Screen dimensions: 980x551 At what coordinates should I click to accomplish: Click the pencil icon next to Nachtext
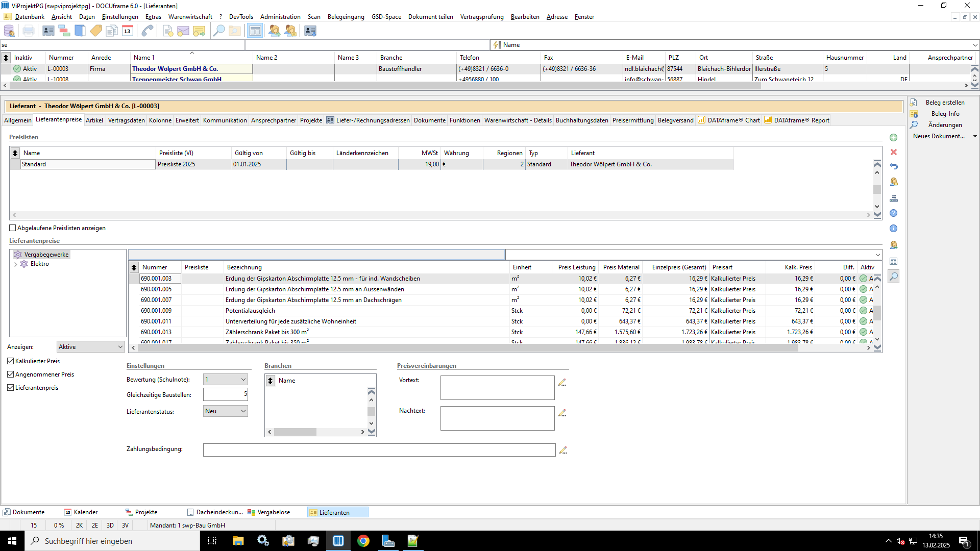point(562,413)
